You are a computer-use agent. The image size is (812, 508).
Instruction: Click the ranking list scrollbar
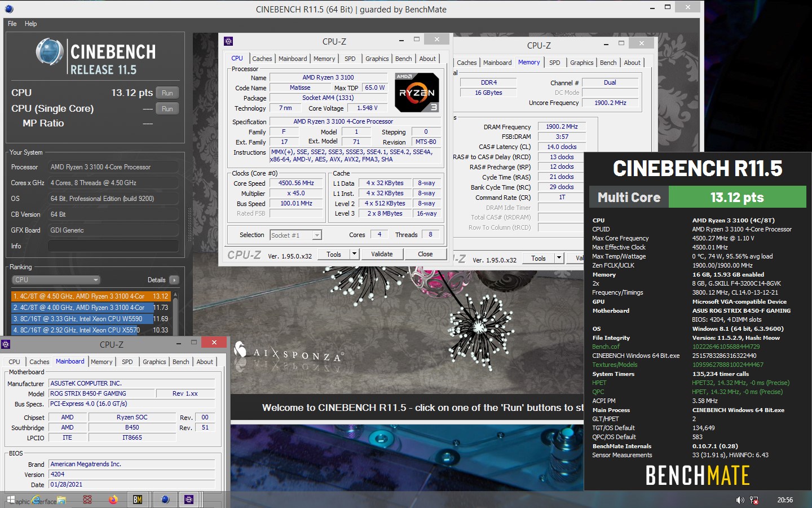[175, 313]
